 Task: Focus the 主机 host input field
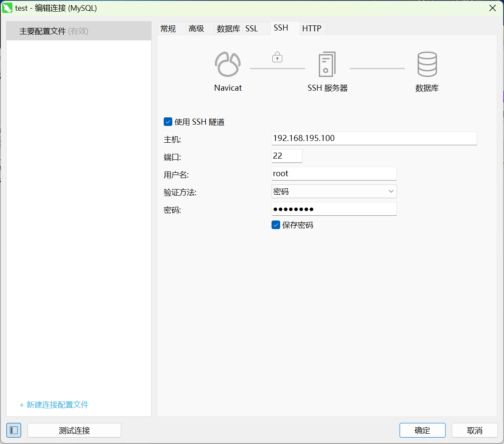(x=374, y=138)
